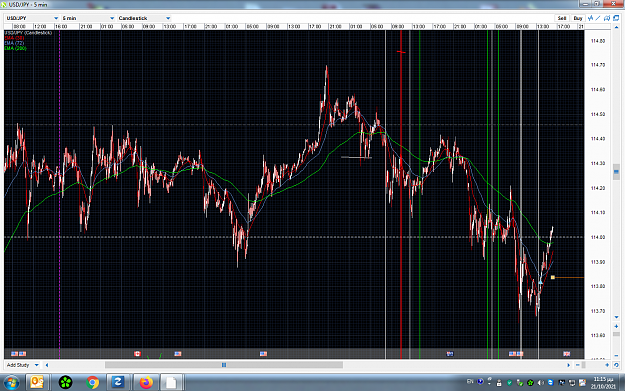Click the tray clock showing 21/10/2021
625x391 pixels.
pyautogui.click(x=603, y=383)
